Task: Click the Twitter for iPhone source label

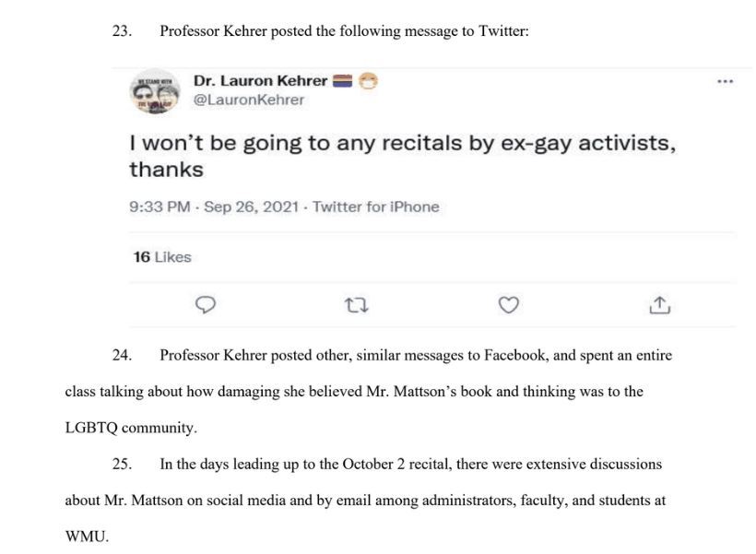Action: point(376,206)
